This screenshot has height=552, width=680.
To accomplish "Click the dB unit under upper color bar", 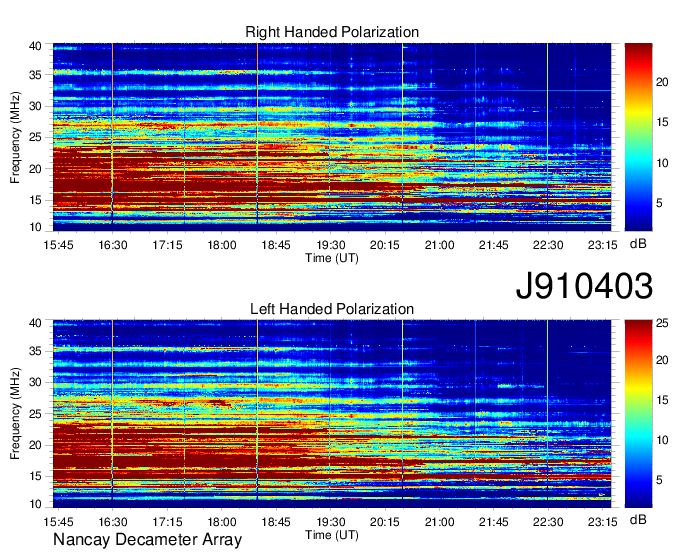I will 638,244.
